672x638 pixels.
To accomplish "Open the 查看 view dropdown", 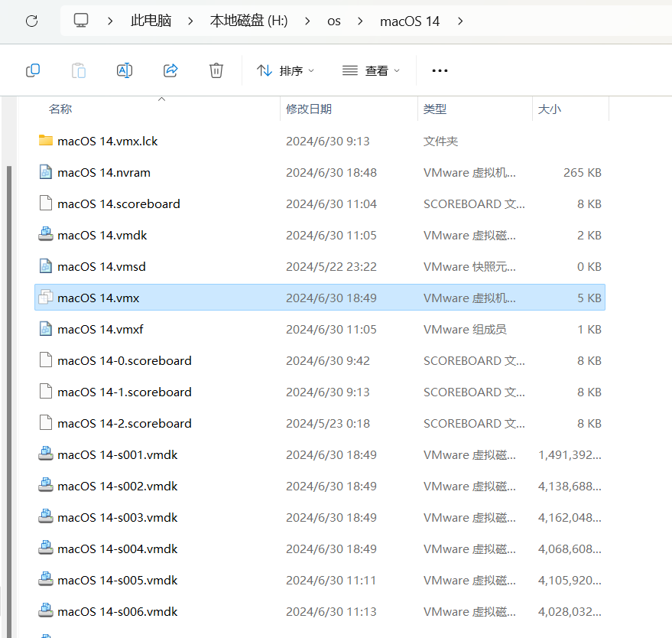I will (371, 70).
